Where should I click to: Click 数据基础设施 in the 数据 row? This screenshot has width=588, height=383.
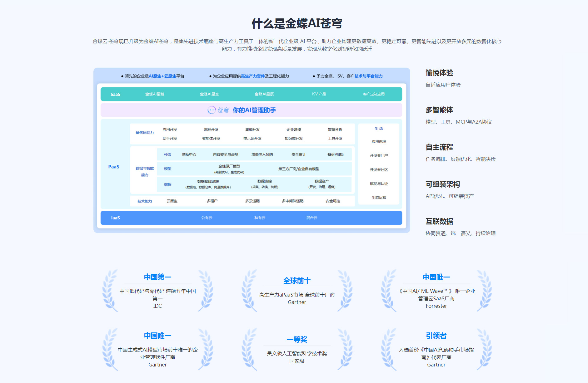click(208, 181)
